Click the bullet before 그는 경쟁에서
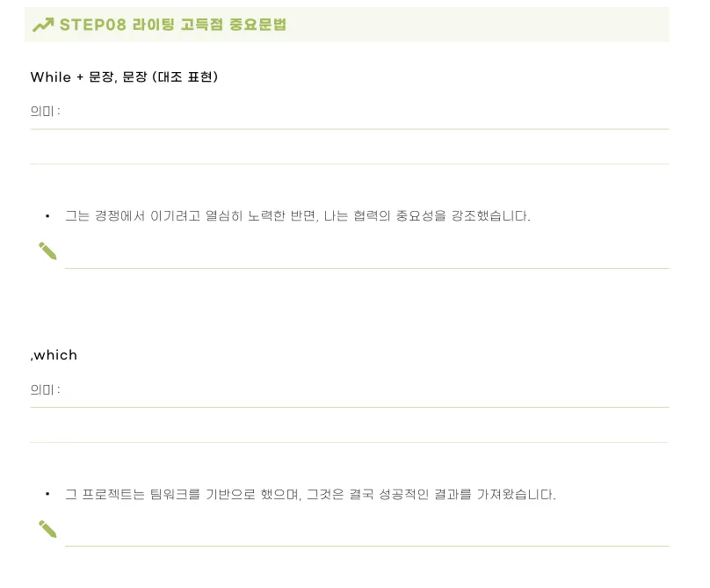The image size is (710, 588). click(x=47, y=216)
